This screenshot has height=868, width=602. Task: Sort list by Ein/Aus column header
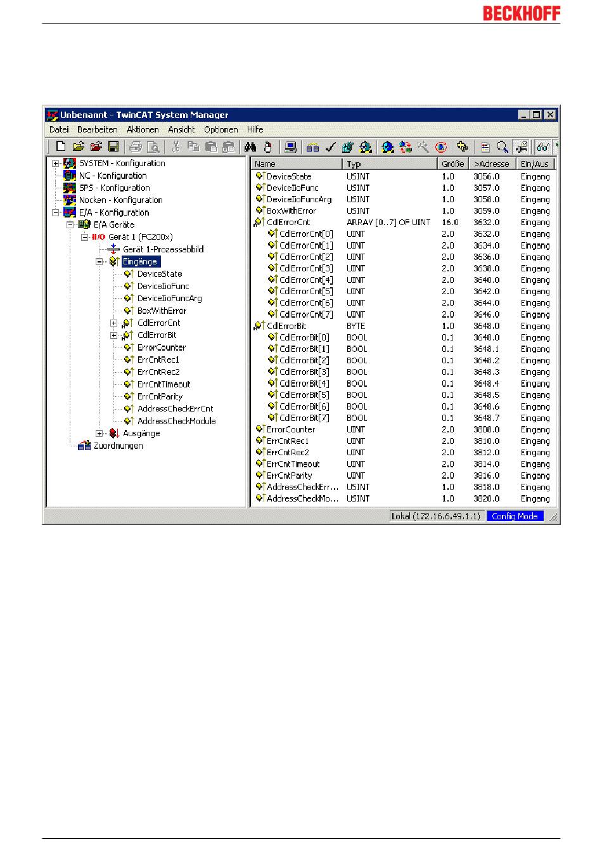(536, 164)
